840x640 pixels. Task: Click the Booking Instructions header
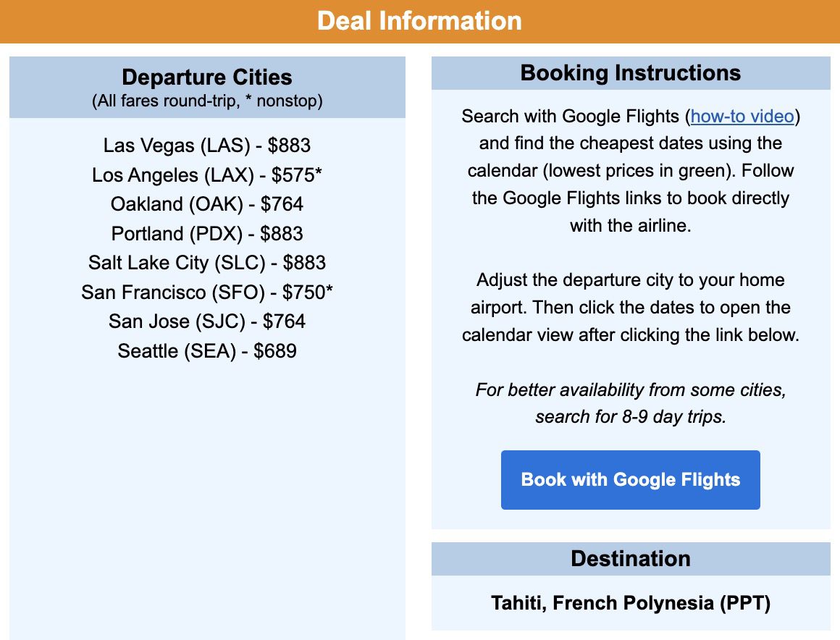pyautogui.click(x=630, y=72)
